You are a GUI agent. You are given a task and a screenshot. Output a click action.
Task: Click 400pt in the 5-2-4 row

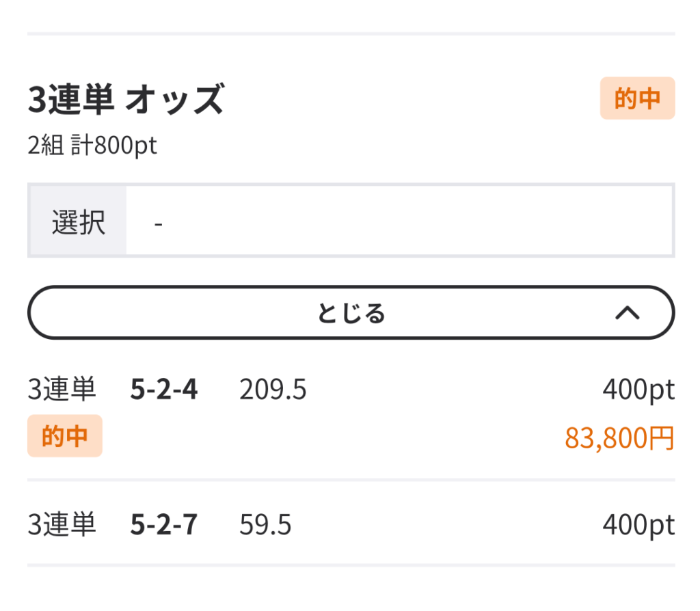tap(638, 390)
